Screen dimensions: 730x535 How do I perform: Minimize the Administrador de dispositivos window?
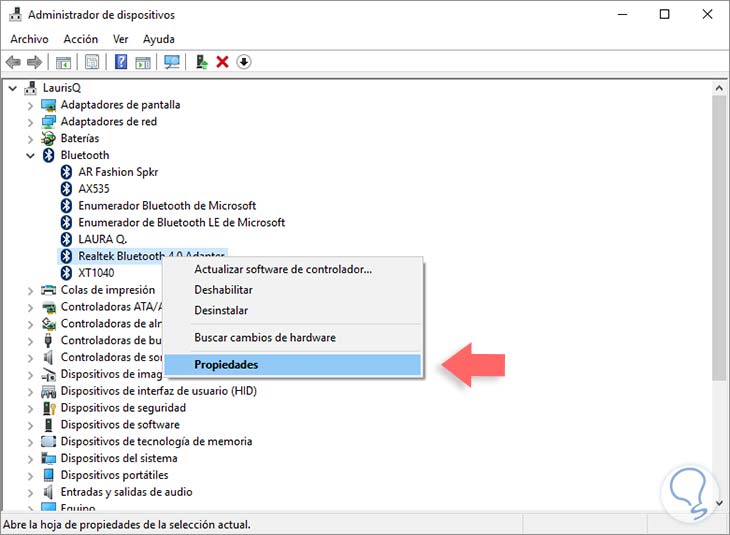622,14
